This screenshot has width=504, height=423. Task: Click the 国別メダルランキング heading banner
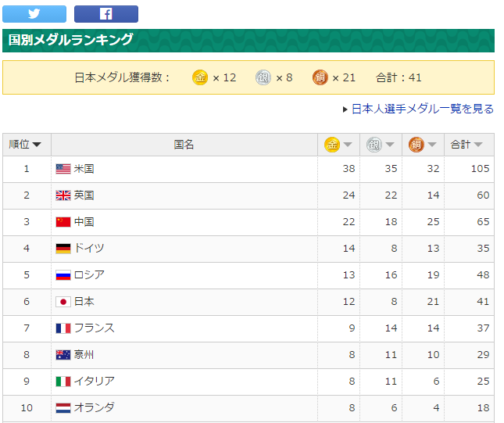(248, 41)
